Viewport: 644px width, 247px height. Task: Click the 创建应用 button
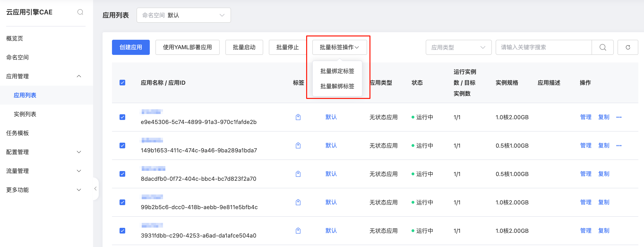131,47
